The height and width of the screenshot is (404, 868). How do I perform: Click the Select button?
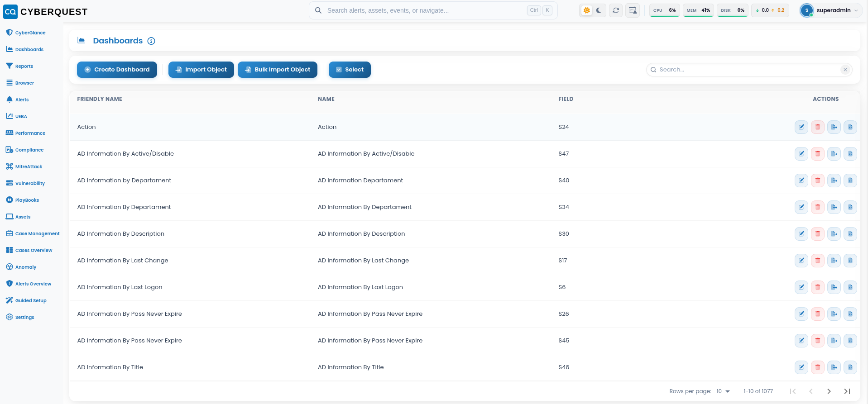tap(350, 70)
